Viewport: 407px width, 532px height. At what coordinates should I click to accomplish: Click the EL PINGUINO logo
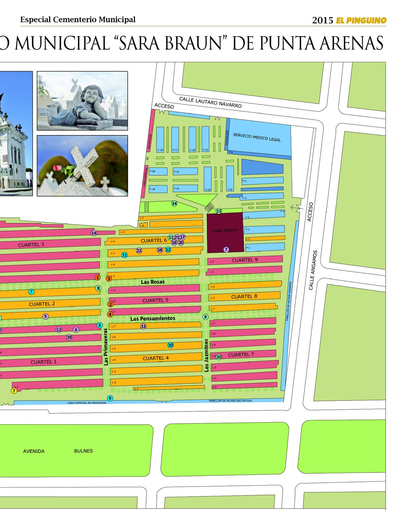361,21
